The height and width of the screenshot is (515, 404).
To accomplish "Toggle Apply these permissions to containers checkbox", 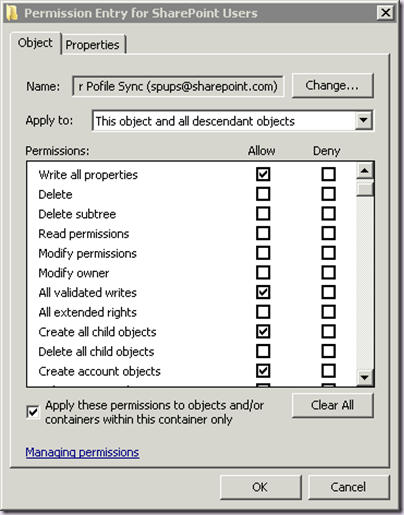I will (x=33, y=412).
